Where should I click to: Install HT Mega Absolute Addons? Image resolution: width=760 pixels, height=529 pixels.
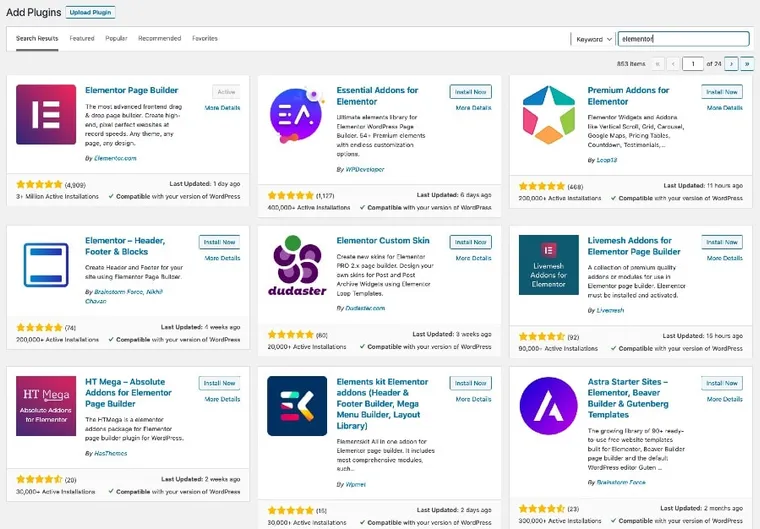(x=219, y=383)
